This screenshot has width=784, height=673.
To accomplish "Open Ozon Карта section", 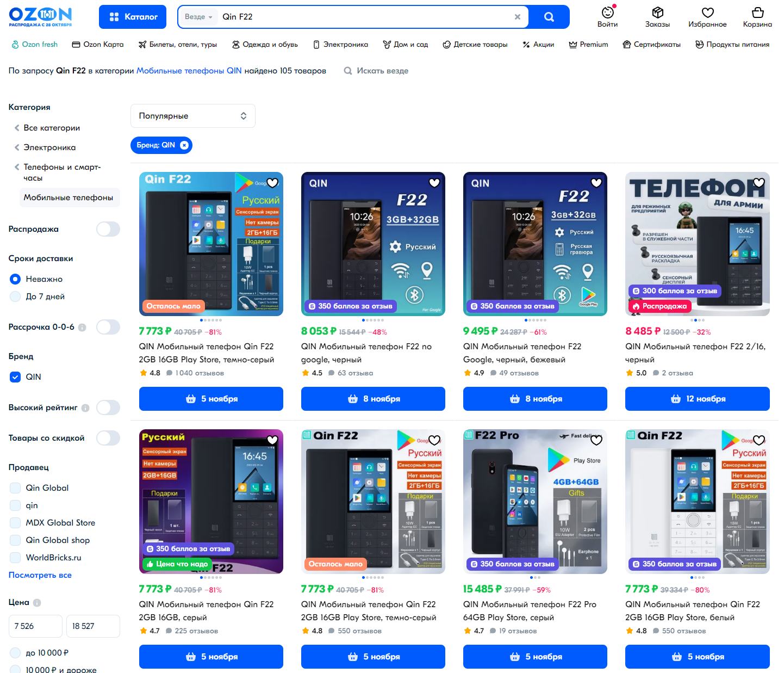I will 98,45.
